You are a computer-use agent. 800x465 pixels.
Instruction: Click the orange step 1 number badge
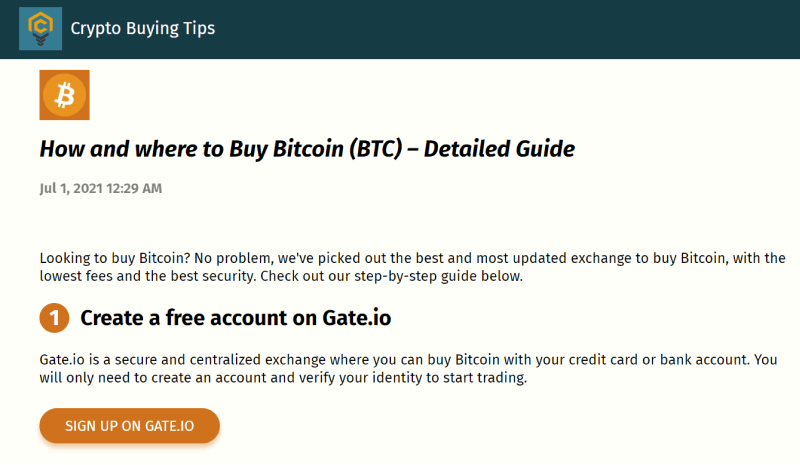[54, 319]
